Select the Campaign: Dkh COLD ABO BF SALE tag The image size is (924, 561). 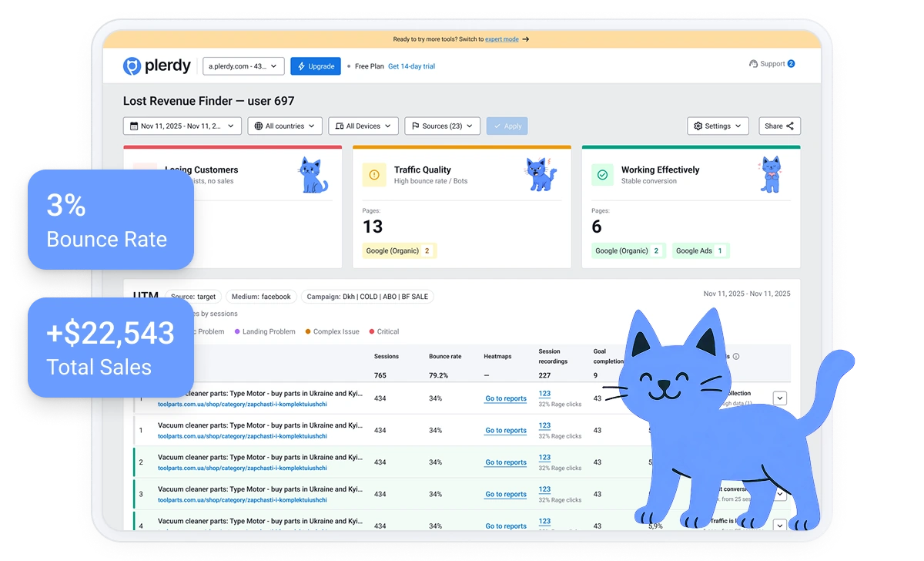pyautogui.click(x=368, y=297)
